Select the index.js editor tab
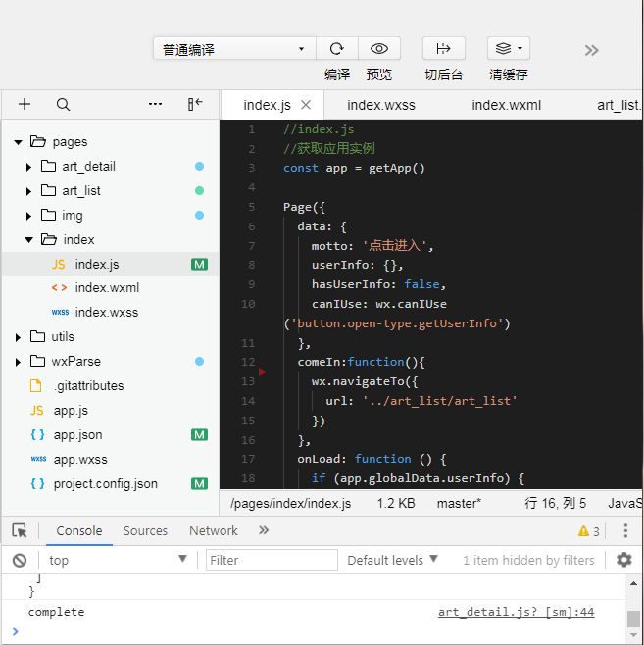644x645 pixels. pos(267,105)
